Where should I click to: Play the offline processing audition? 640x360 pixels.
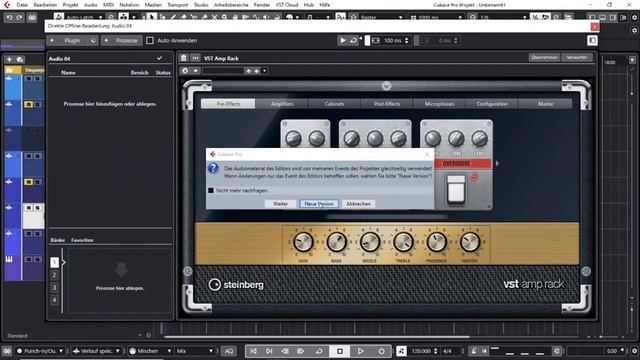pos(343,40)
